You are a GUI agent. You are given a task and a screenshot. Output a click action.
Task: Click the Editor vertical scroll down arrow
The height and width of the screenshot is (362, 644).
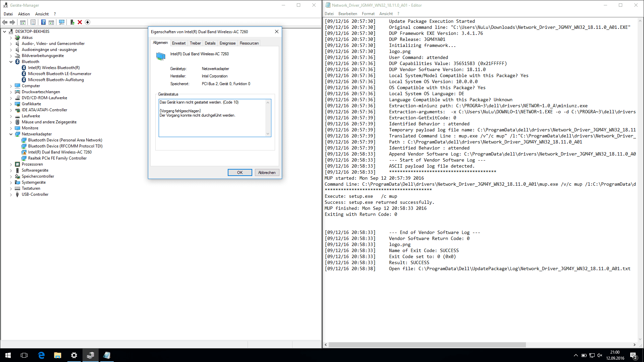pos(640,339)
